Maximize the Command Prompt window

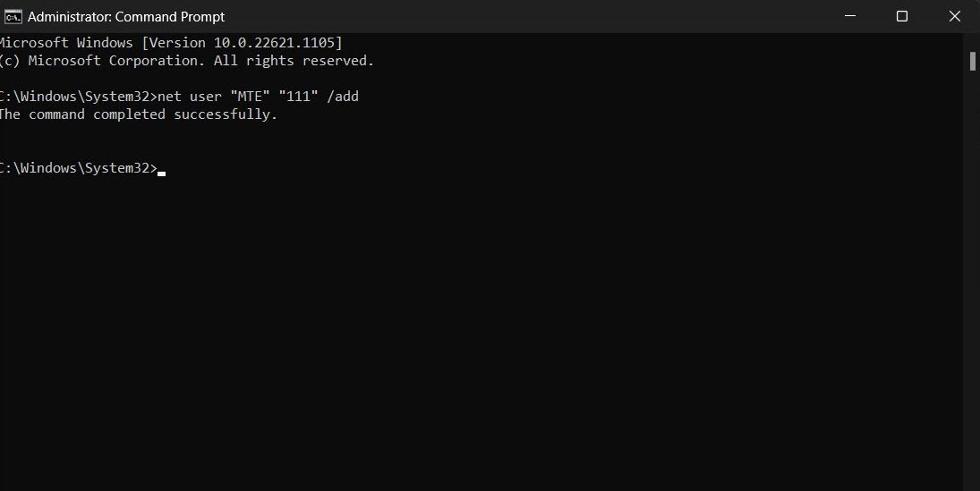[902, 16]
